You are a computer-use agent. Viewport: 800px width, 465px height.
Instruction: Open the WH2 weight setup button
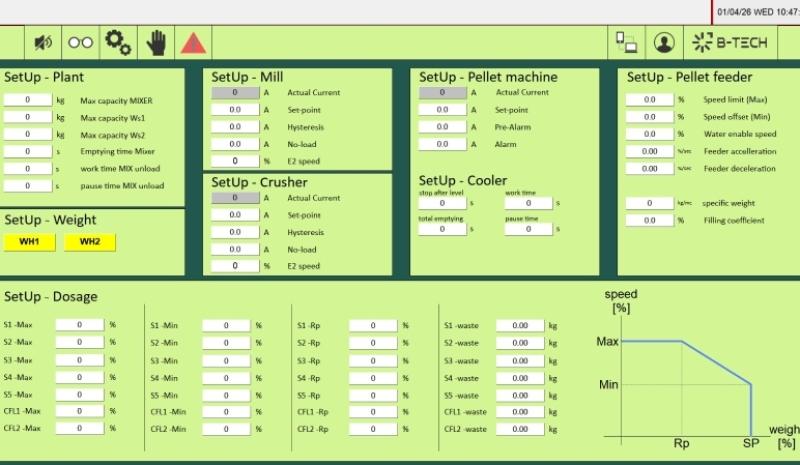pyautogui.click(x=90, y=242)
